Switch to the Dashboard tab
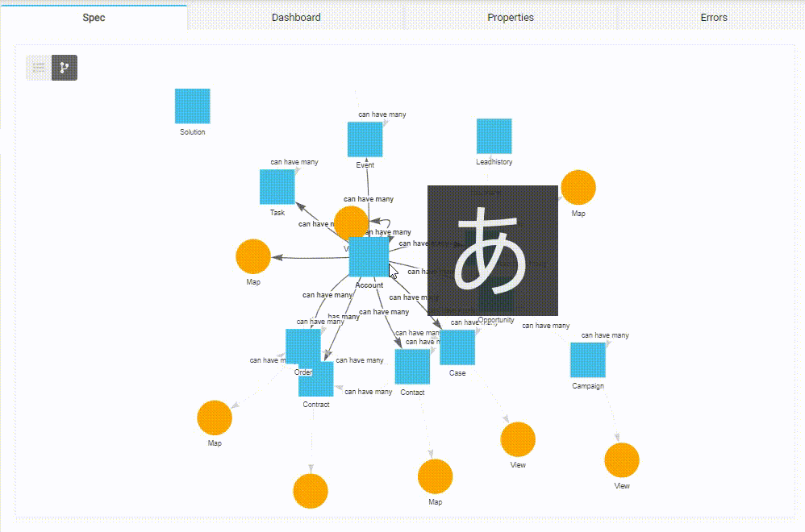 click(x=296, y=18)
